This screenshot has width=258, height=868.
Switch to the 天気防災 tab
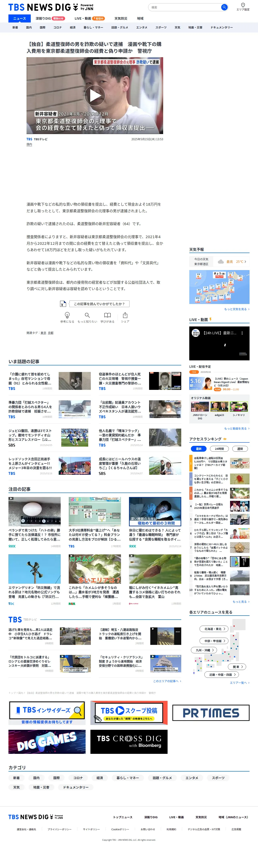121,18
